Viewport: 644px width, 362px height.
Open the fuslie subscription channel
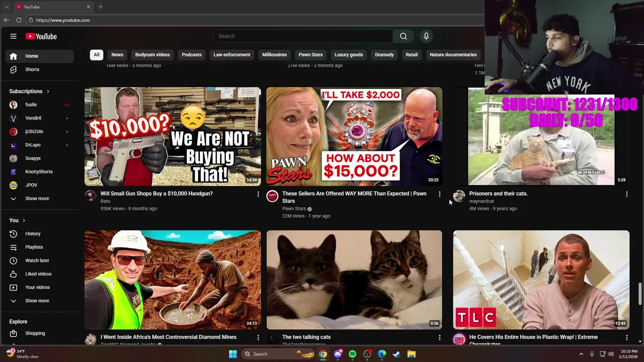[40, 105]
